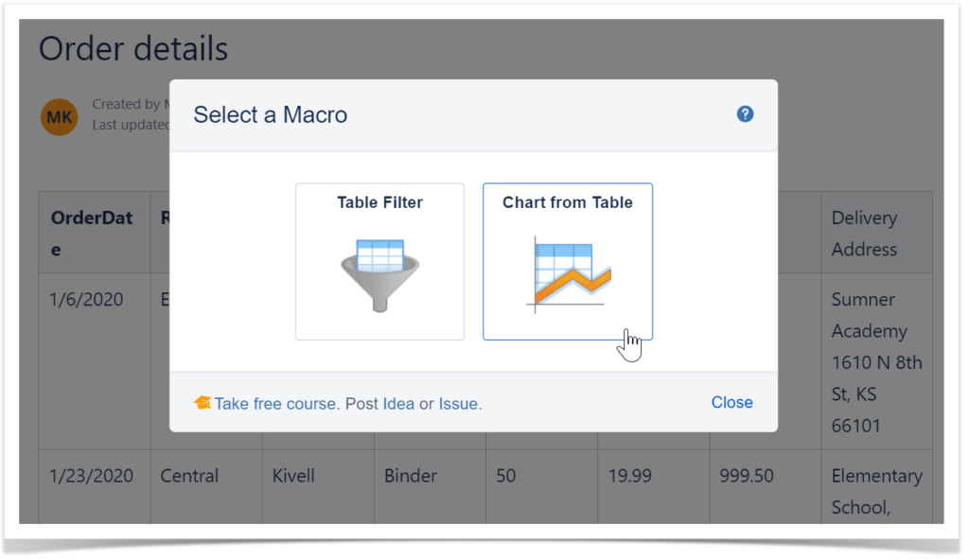Screen dimensions: 969x560
Task: Click the OrderDate column header
Action: [x=92, y=233]
